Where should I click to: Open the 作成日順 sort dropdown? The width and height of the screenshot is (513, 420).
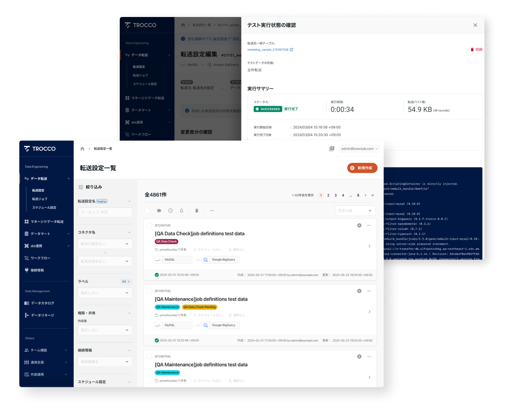(355, 211)
